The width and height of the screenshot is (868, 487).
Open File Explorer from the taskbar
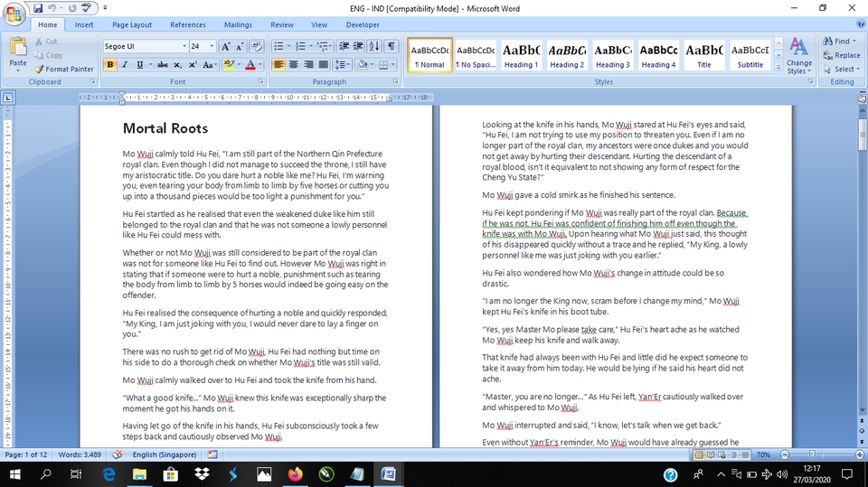pyautogui.click(x=139, y=474)
